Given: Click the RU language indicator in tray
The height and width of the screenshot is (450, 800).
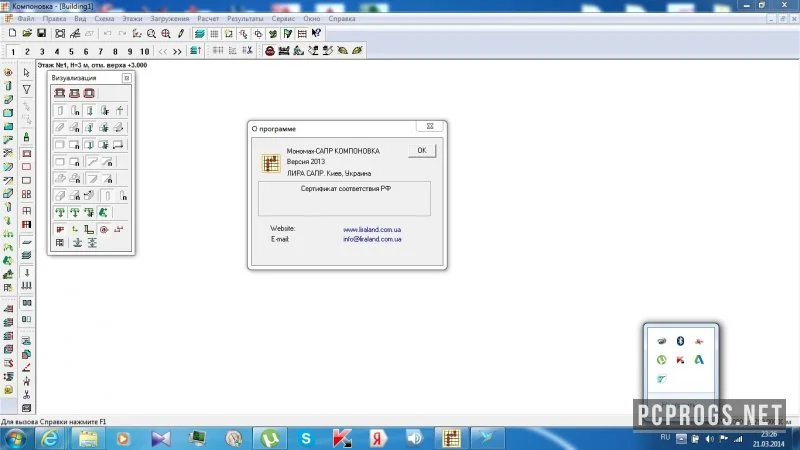Looking at the screenshot, I should point(665,438).
